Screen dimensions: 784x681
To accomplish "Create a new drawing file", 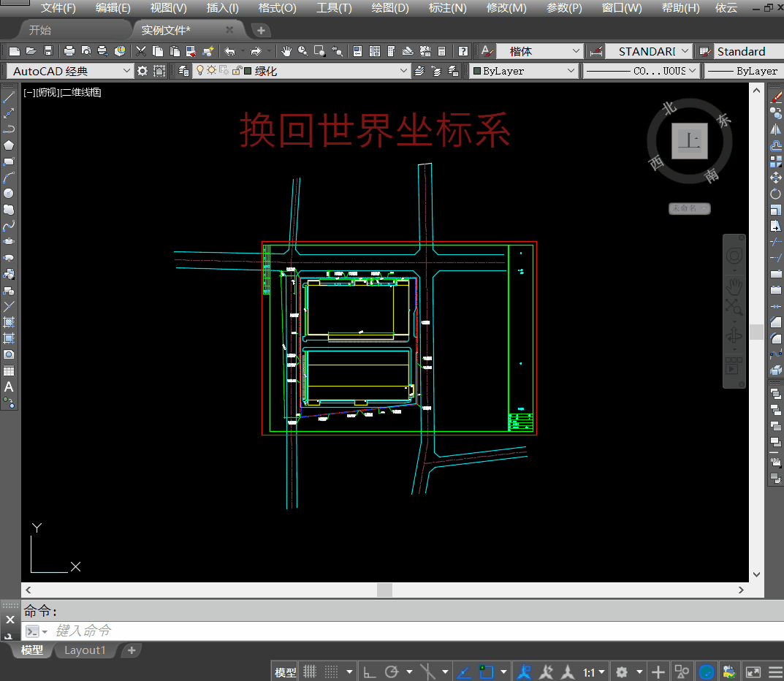I will click(15, 51).
